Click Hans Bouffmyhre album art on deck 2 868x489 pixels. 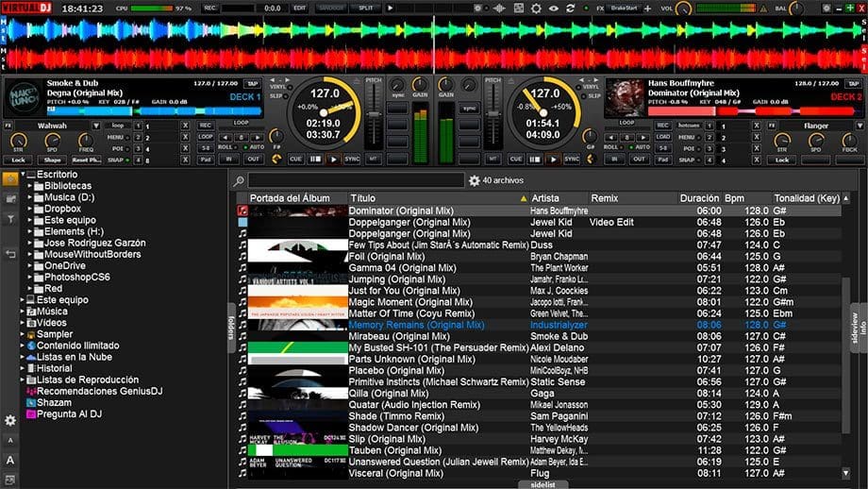(624, 98)
